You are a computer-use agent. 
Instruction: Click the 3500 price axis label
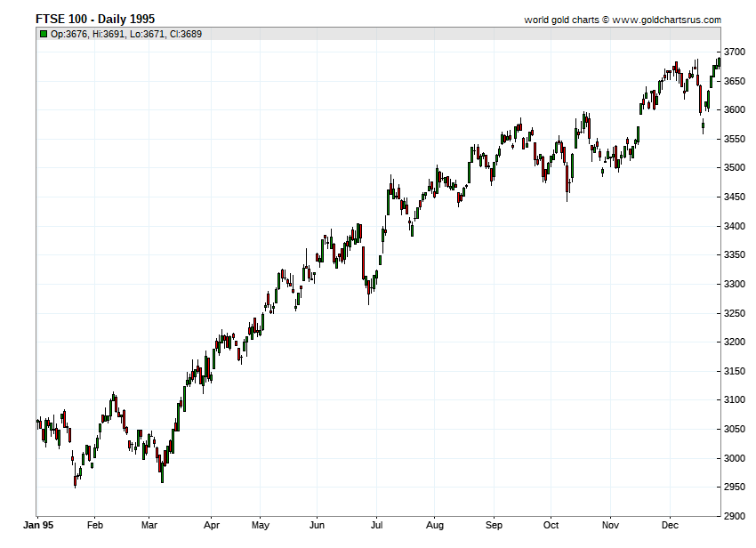pos(734,168)
